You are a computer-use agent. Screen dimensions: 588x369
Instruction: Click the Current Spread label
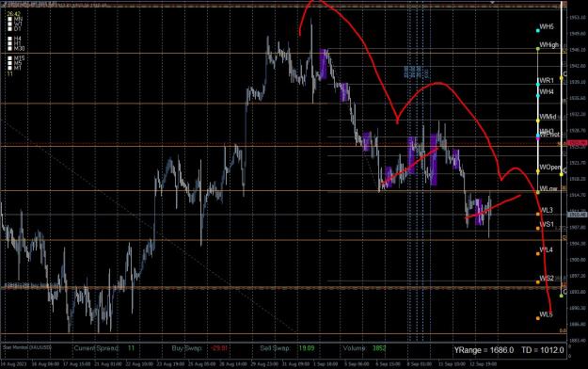[x=96, y=348]
